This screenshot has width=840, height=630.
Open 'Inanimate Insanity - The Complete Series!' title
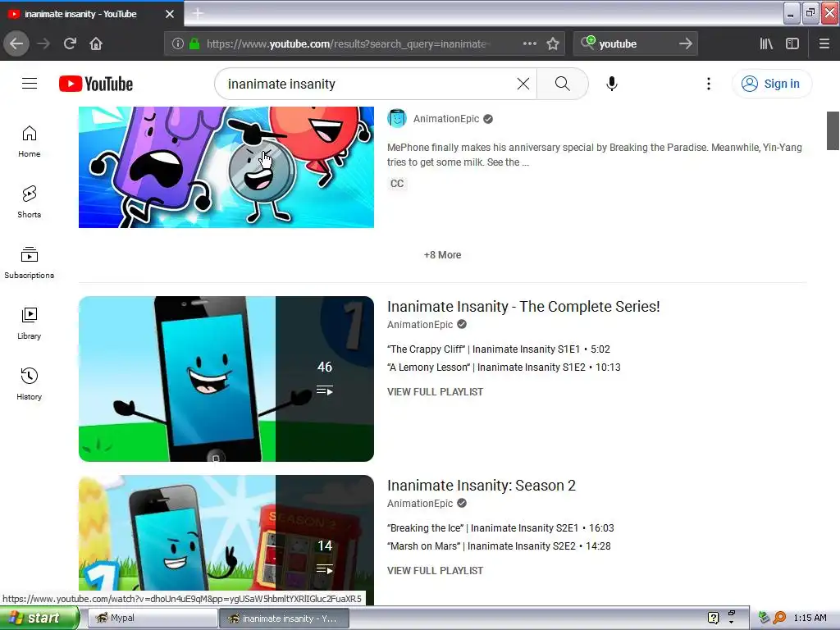point(523,307)
